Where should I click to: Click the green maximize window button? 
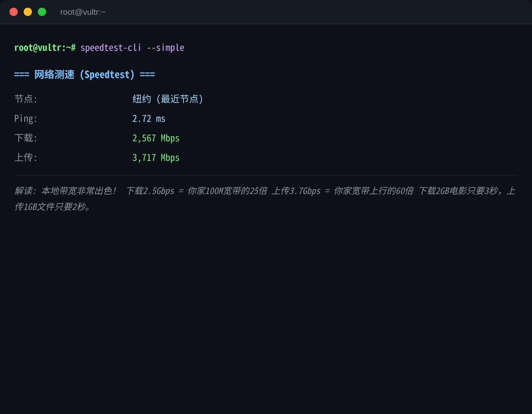tap(42, 12)
